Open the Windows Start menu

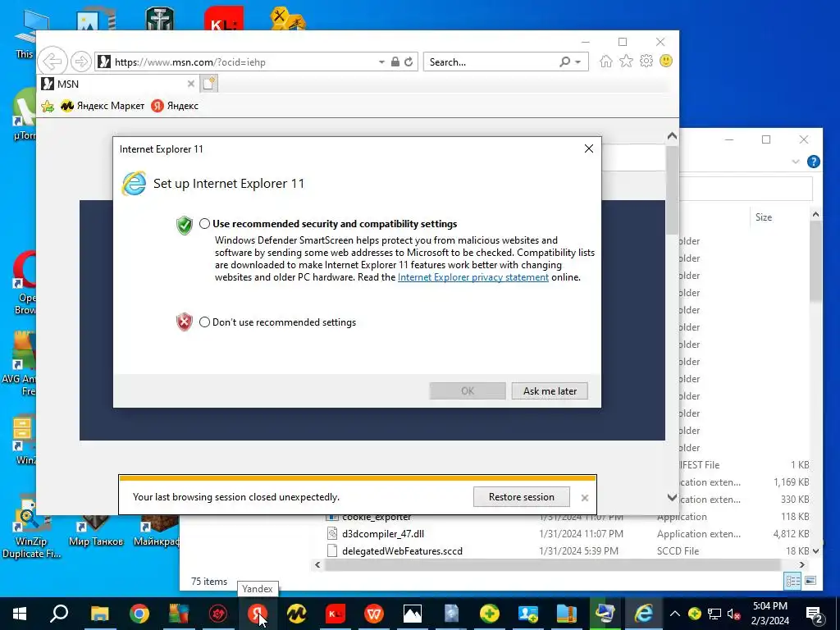(20, 614)
